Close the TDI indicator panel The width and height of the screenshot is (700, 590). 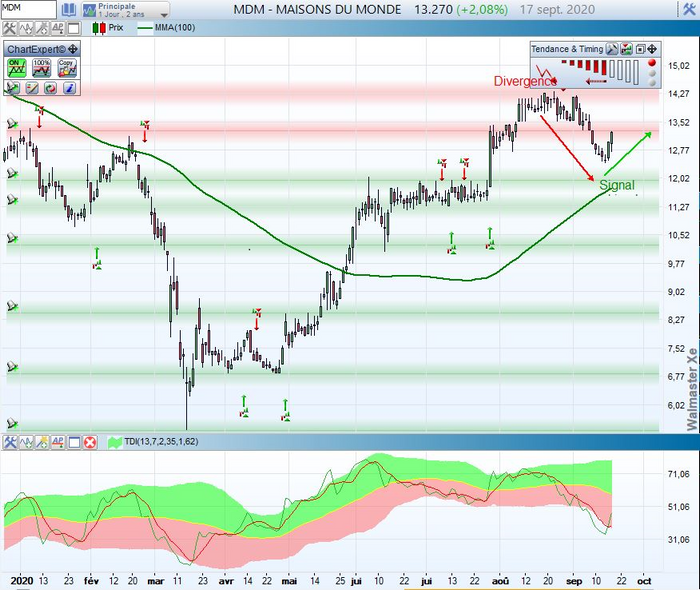click(90, 442)
